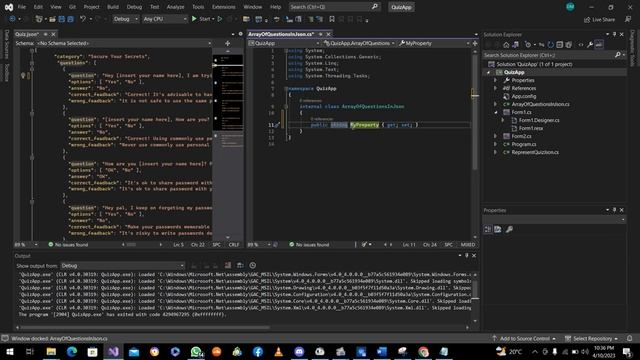Image resolution: width=640 pixels, height=360 pixels.
Task: Click the Open File folder icon
Action: (x=52, y=19)
